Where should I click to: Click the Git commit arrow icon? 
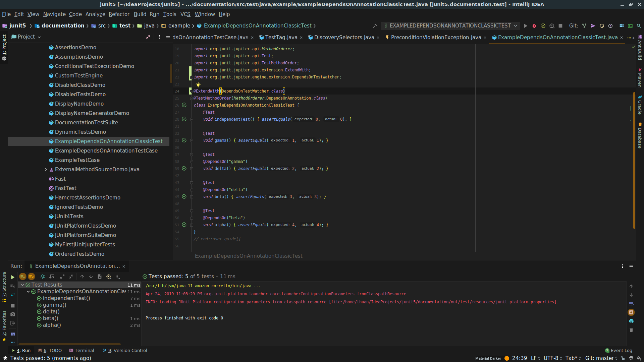pyautogui.click(x=593, y=26)
